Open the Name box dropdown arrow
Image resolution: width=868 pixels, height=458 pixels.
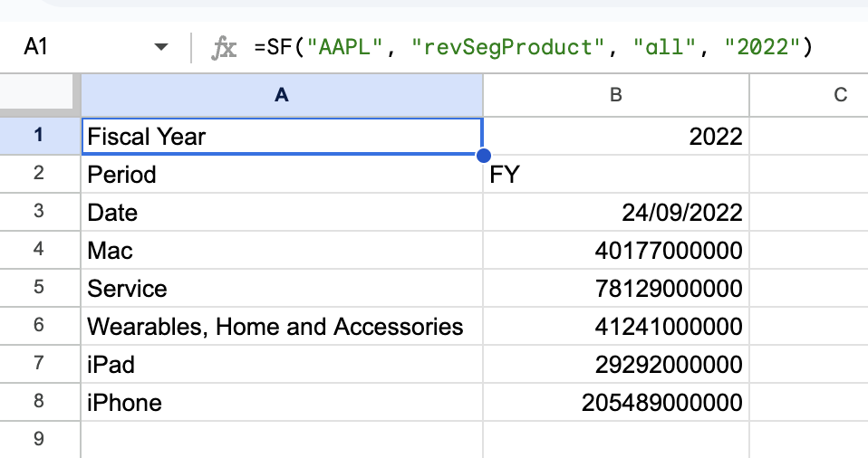pos(161,47)
